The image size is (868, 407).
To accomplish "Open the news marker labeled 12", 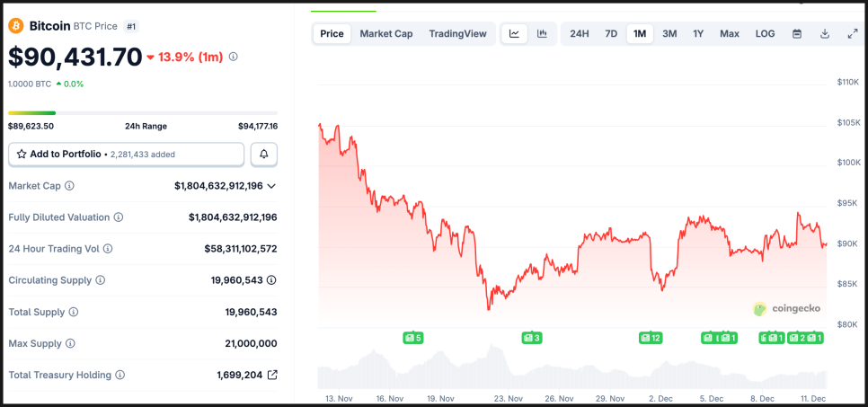I will tap(651, 338).
